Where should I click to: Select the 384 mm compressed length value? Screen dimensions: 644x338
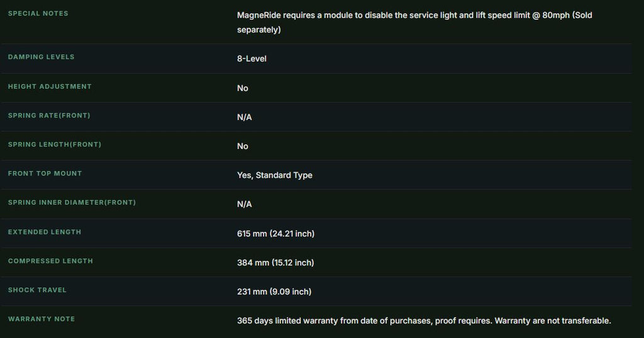(275, 263)
